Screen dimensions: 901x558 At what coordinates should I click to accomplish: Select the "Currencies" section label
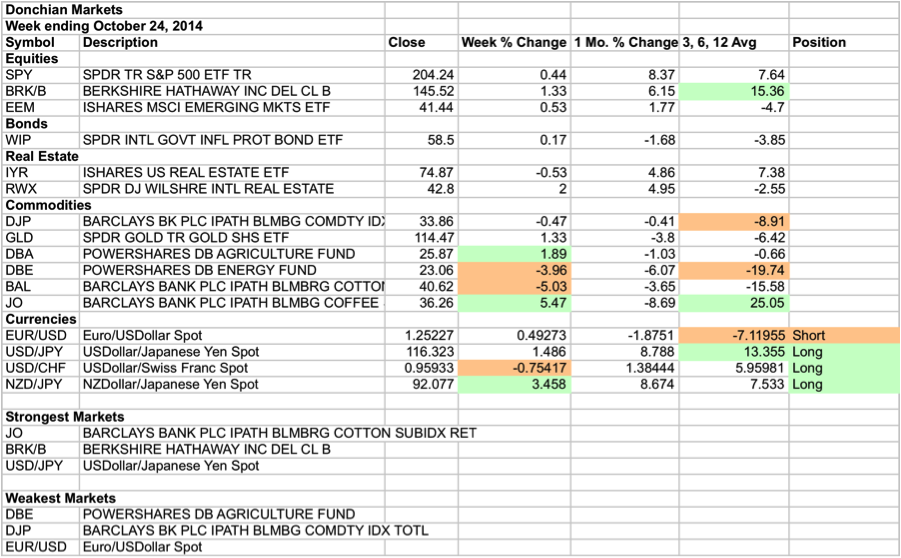pos(41,319)
